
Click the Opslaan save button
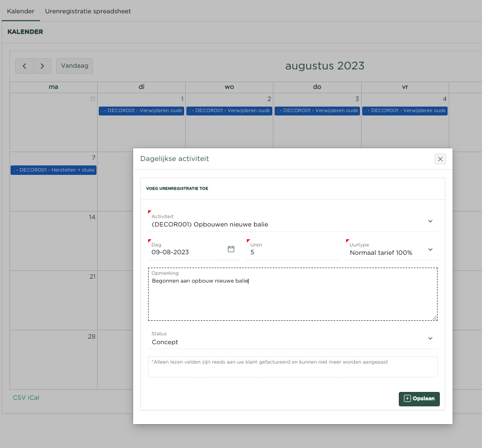pos(419,399)
